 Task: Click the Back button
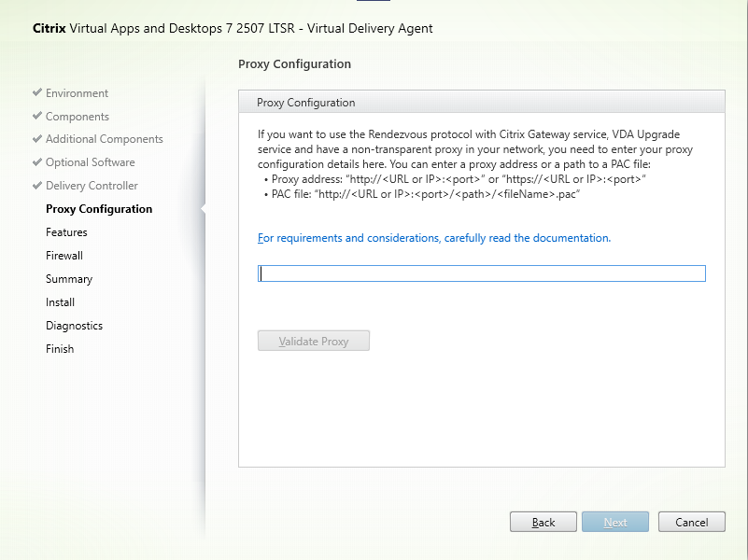543,522
